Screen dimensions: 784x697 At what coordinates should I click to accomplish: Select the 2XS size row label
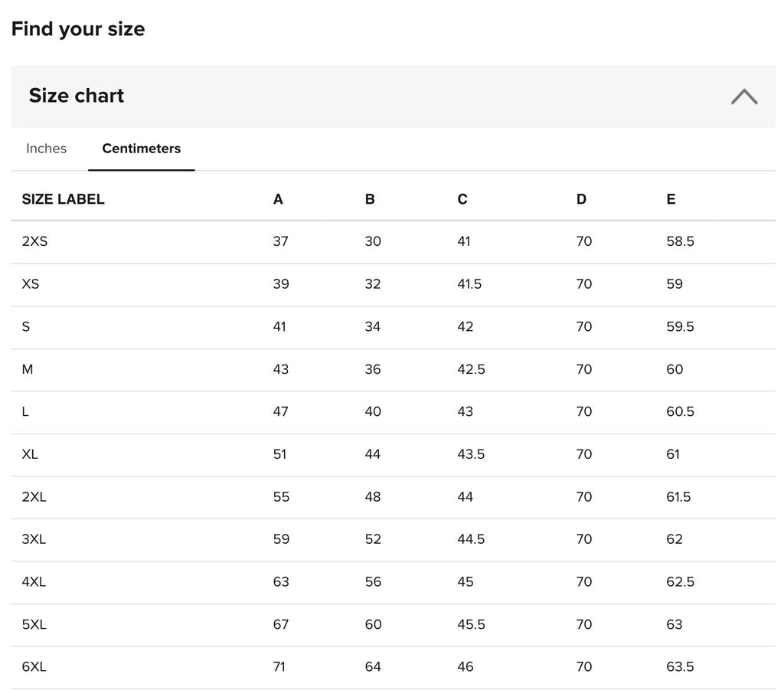(x=34, y=241)
